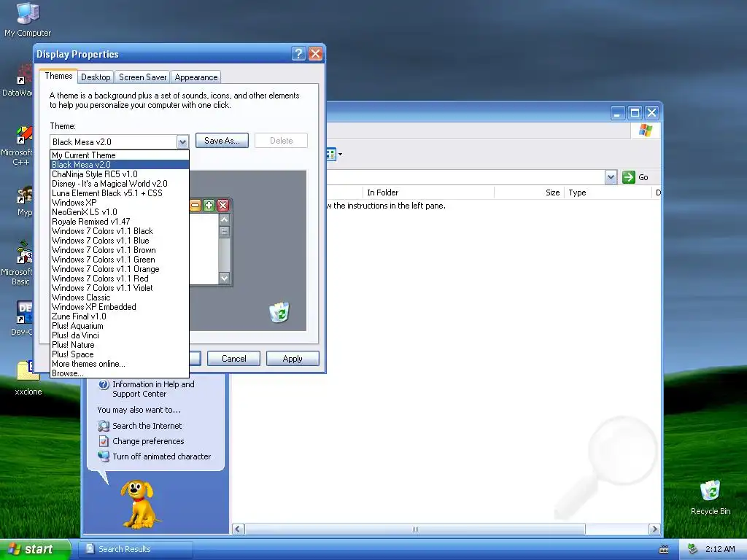The height and width of the screenshot is (560, 747).
Task: Open the Recycle Bin on the desktop
Action: point(711,497)
